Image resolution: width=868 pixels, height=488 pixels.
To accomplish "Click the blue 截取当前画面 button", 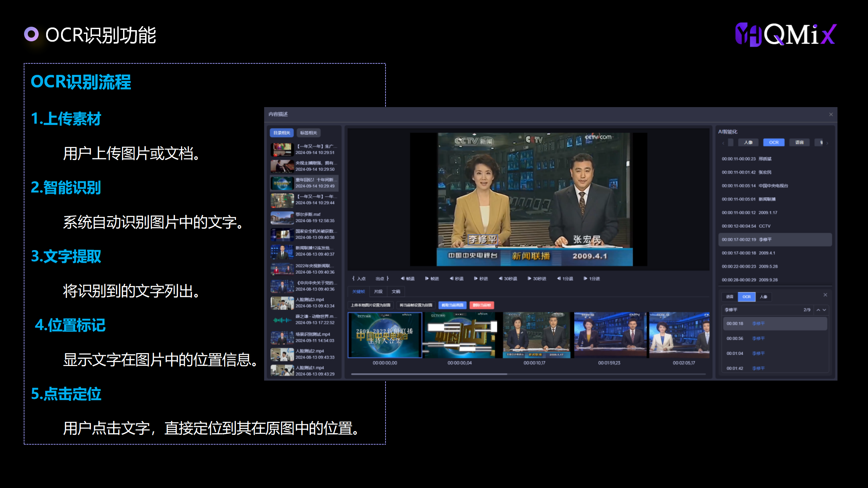I will click(452, 305).
